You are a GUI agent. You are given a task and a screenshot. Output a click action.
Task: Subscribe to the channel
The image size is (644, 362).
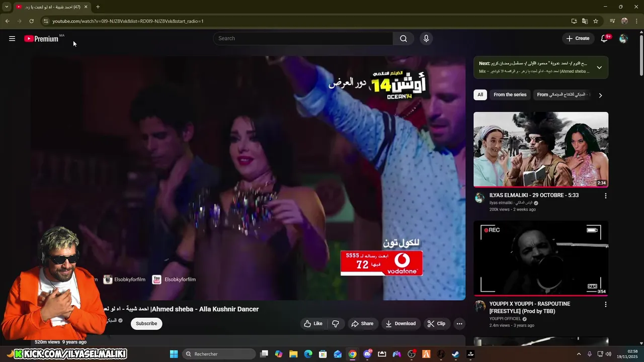click(146, 324)
